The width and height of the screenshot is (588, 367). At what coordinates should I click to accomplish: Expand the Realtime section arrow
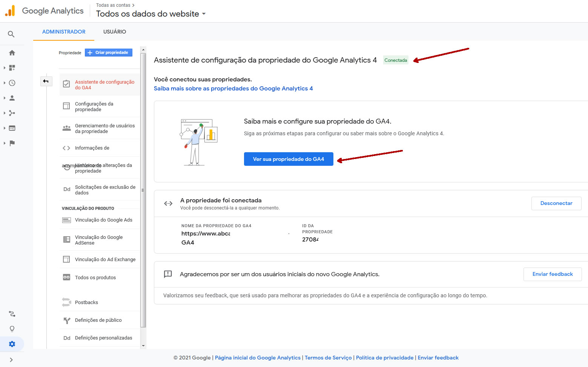click(x=5, y=83)
